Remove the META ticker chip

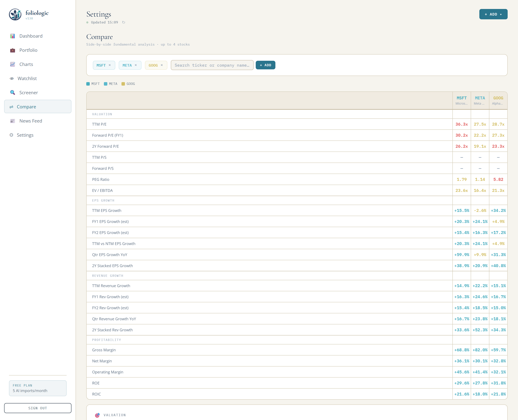click(x=136, y=65)
